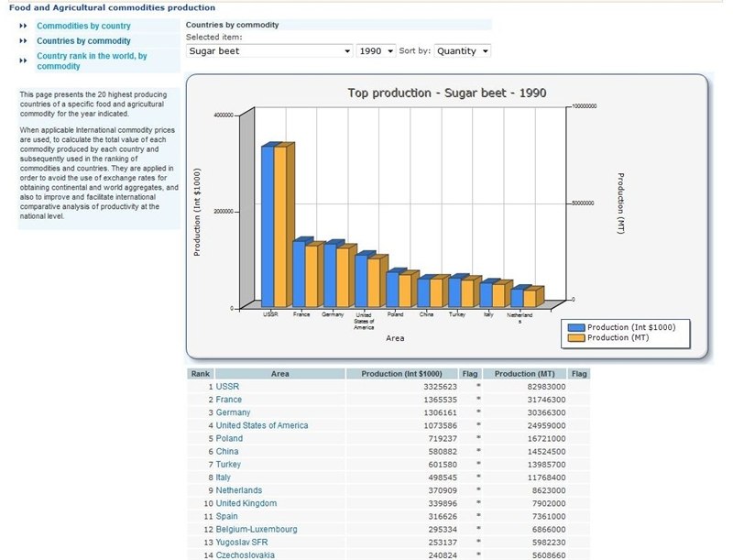
Task: Click the Rank column header
Action: (201, 374)
